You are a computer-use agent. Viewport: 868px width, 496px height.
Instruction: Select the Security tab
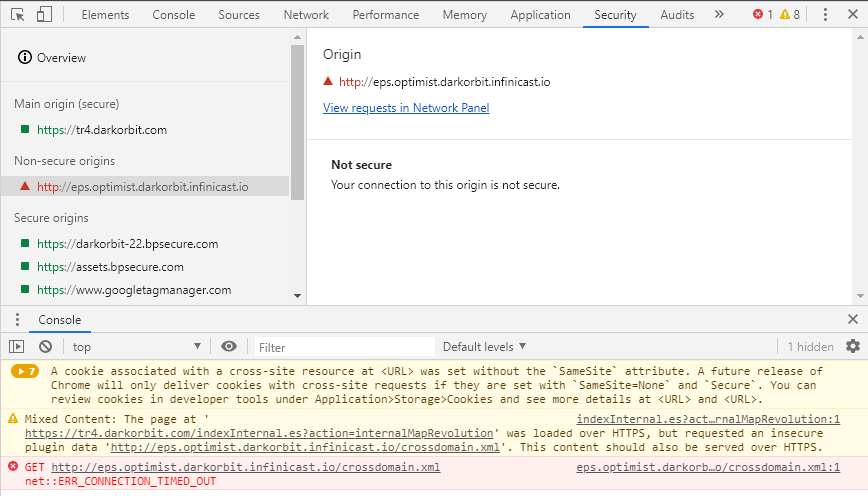coord(615,15)
